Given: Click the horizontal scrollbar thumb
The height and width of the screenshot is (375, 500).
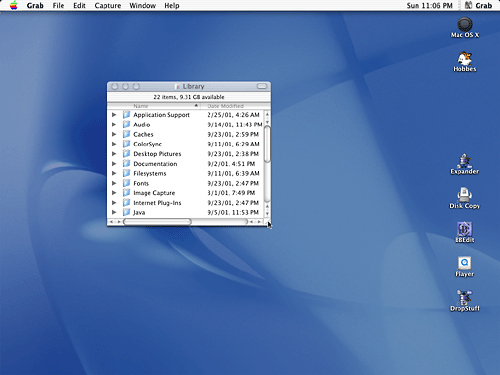Looking at the screenshot, I should coord(157,222).
